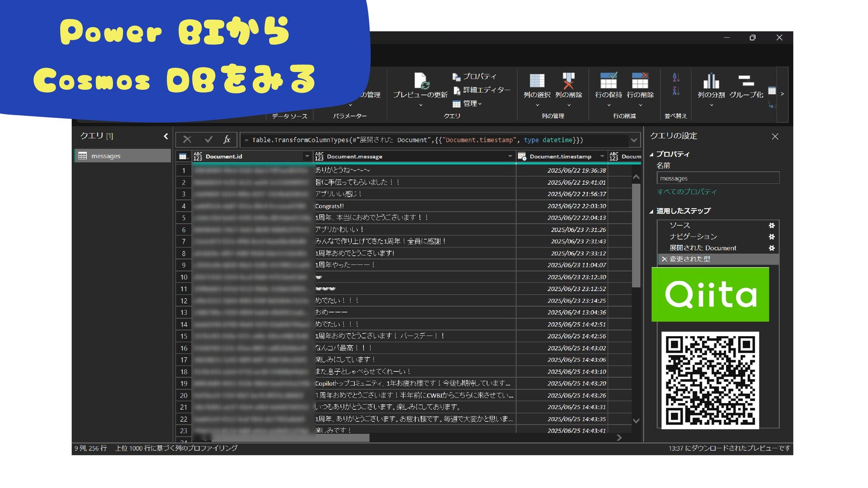Viewport: 868px width, 488px height.
Task: Open the 列の削除 dropdown arrow
Action: point(569,105)
